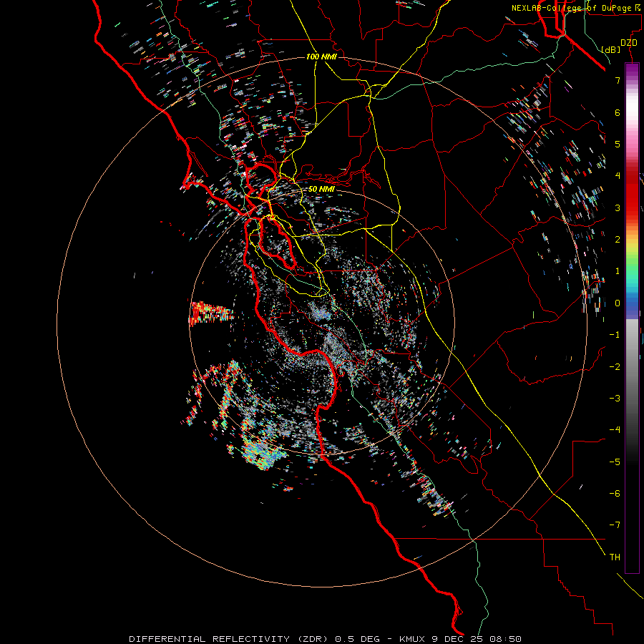Click the "-6" value on the color scale
The image size is (644, 644).
point(615,494)
